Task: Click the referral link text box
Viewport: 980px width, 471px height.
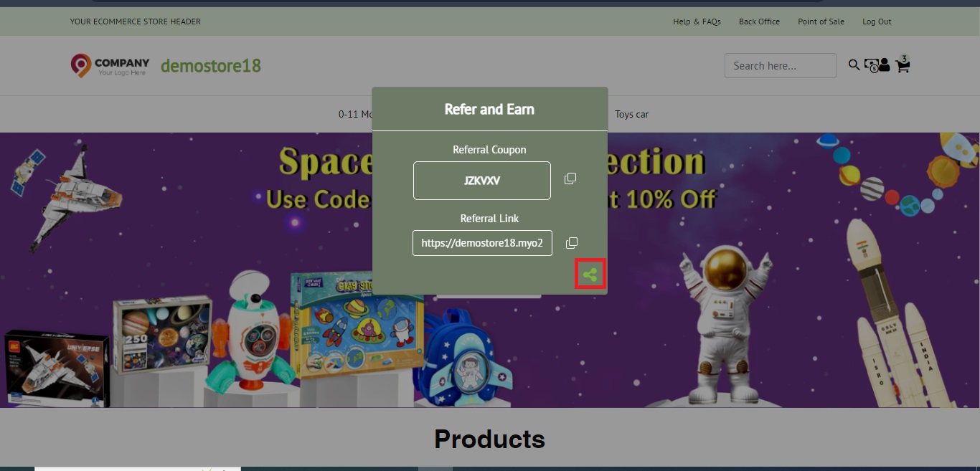Action: pos(481,242)
